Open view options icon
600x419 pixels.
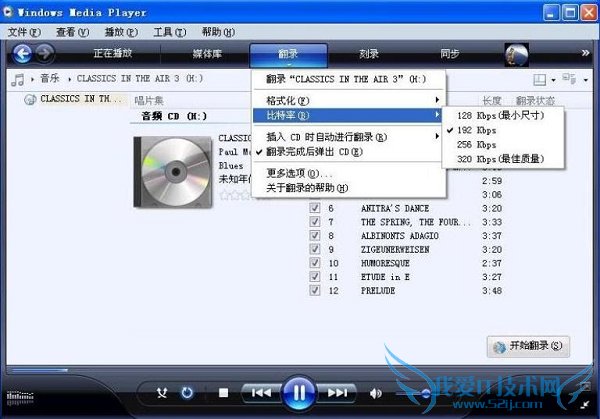click(569, 79)
